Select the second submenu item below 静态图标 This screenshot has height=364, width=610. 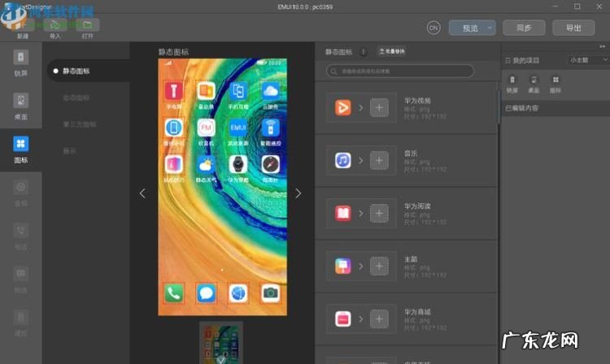click(76, 97)
